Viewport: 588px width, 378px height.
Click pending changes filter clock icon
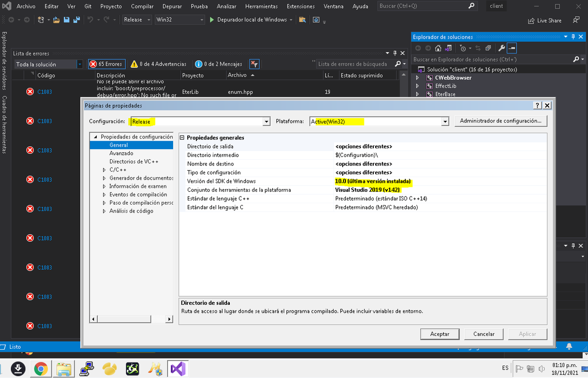coord(463,48)
